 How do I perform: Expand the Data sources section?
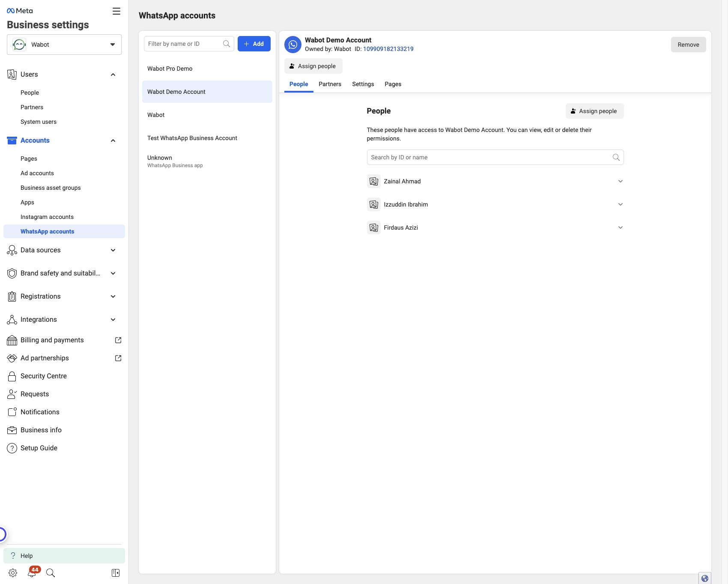click(113, 250)
